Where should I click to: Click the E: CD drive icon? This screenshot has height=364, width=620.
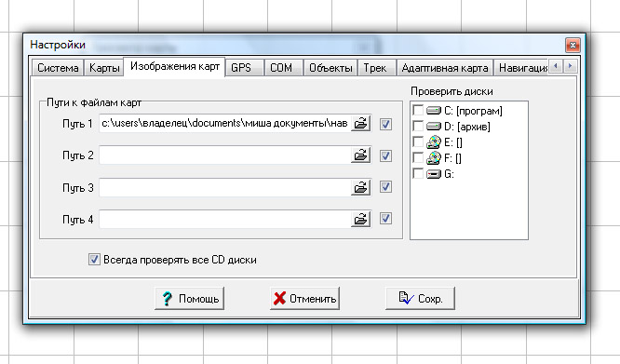434,142
